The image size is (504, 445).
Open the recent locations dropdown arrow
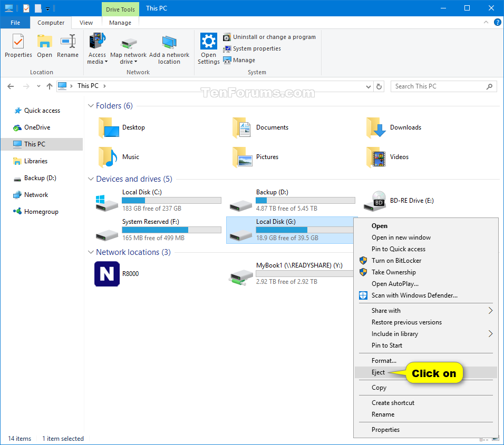(38, 86)
